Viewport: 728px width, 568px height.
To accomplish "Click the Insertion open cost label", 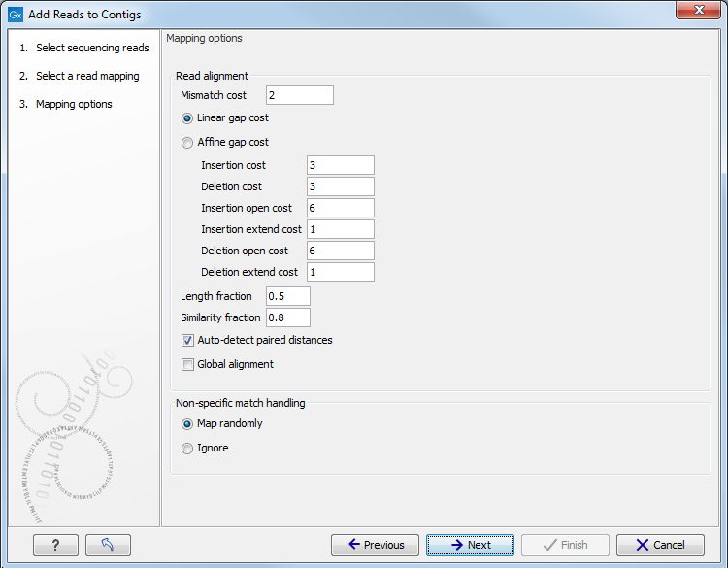I will click(247, 208).
